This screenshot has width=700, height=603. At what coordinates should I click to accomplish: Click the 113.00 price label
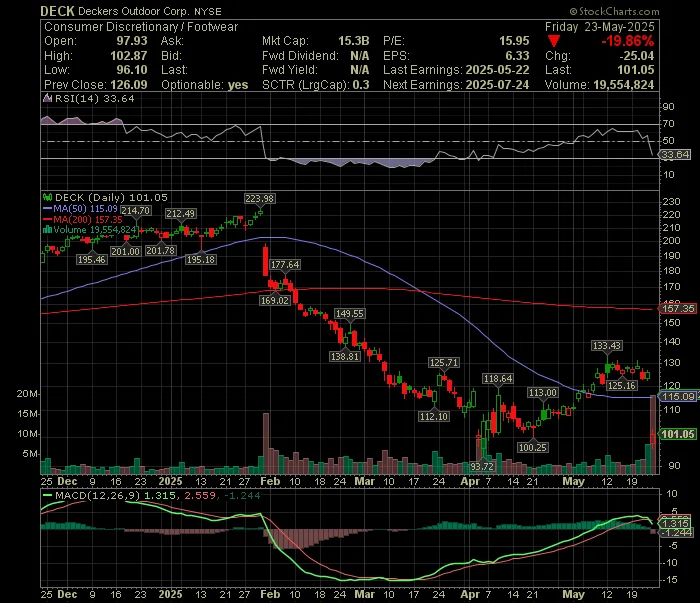coord(542,393)
